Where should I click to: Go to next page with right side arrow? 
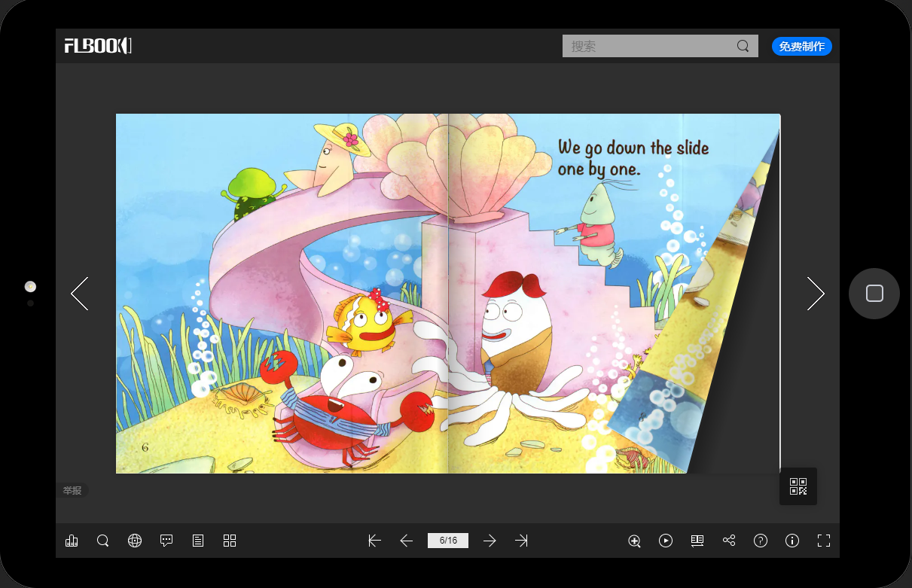pyautogui.click(x=816, y=294)
